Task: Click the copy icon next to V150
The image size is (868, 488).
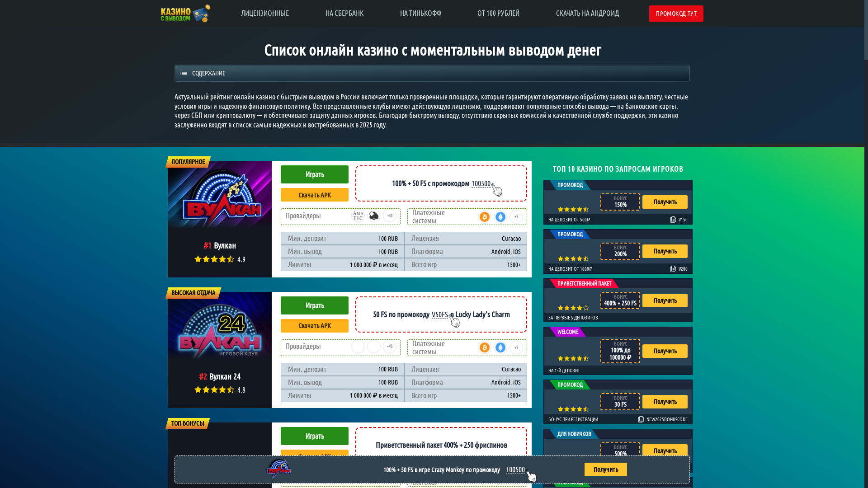Action: [673, 220]
